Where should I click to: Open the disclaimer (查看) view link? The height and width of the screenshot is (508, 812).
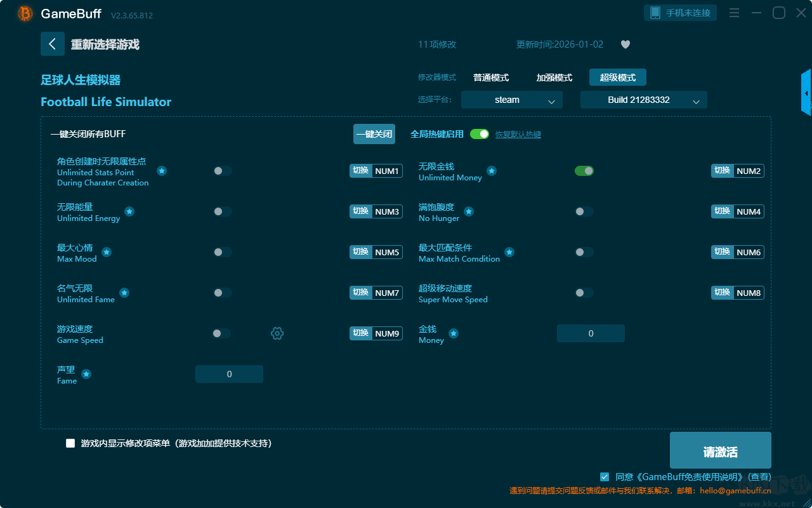coord(759,477)
